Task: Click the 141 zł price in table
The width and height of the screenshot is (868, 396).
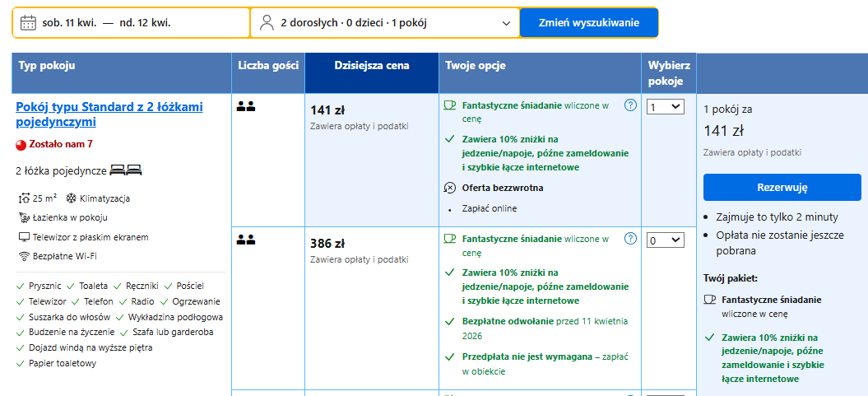Action: pyautogui.click(x=327, y=110)
